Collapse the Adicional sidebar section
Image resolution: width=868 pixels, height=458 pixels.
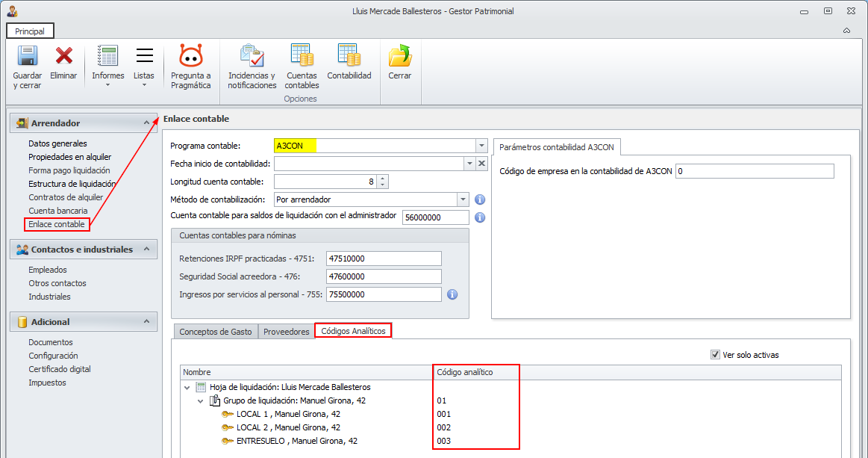[147, 321]
